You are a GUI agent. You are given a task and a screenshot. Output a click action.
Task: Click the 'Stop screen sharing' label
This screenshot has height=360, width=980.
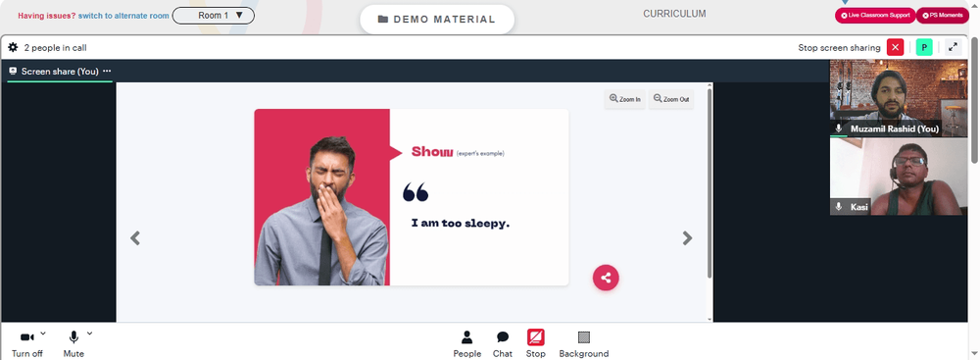pos(839,48)
